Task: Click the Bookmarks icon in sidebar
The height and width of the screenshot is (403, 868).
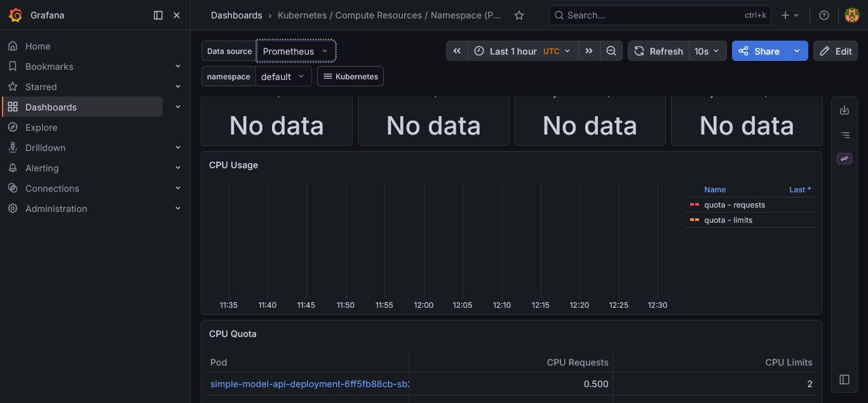Action: pyautogui.click(x=13, y=67)
